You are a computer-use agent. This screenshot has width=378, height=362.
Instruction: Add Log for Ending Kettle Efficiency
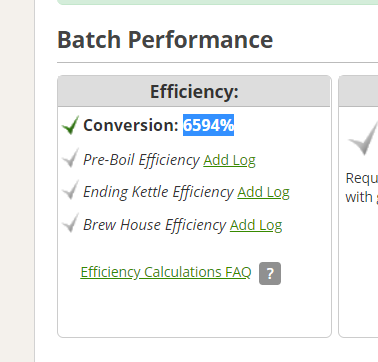[263, 192]
